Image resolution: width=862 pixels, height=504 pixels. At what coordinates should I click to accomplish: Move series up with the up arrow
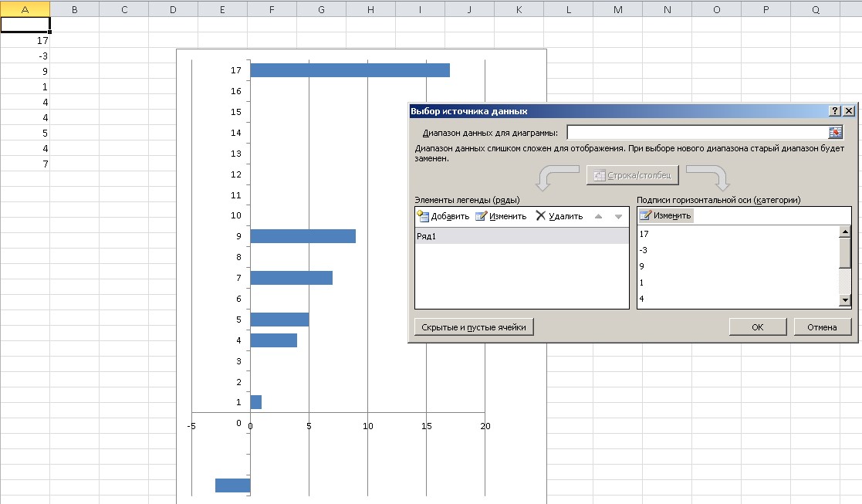click(598, 217)
